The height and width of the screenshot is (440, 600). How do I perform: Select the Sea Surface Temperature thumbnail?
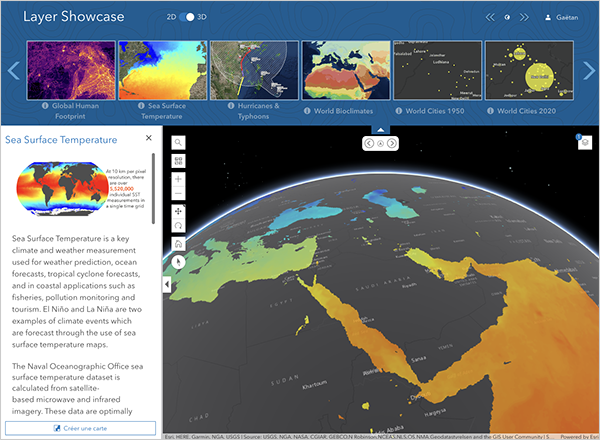click(163, 70)
